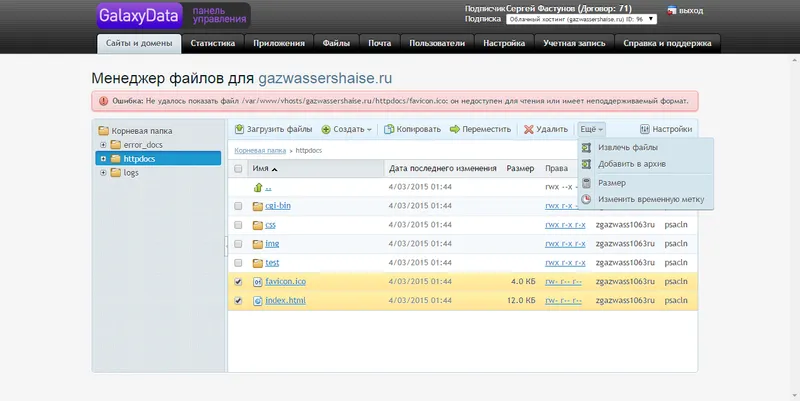Screen dimensions: 800x401
Task: Open the Сайты и домены tab
Action: tap(139, 43)
